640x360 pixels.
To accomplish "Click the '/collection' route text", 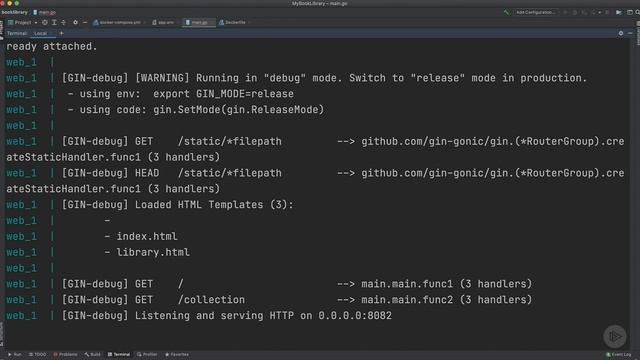I will (x=211, y=300).
